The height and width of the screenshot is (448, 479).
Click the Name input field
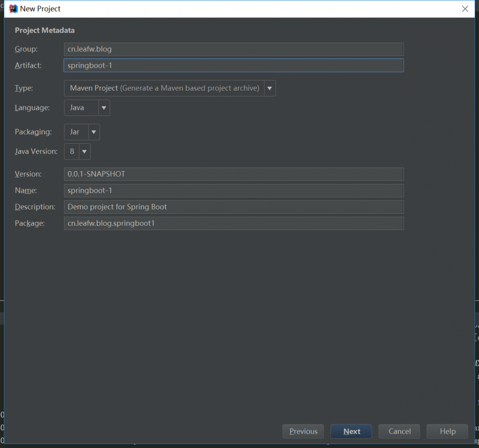pos(234,190)
